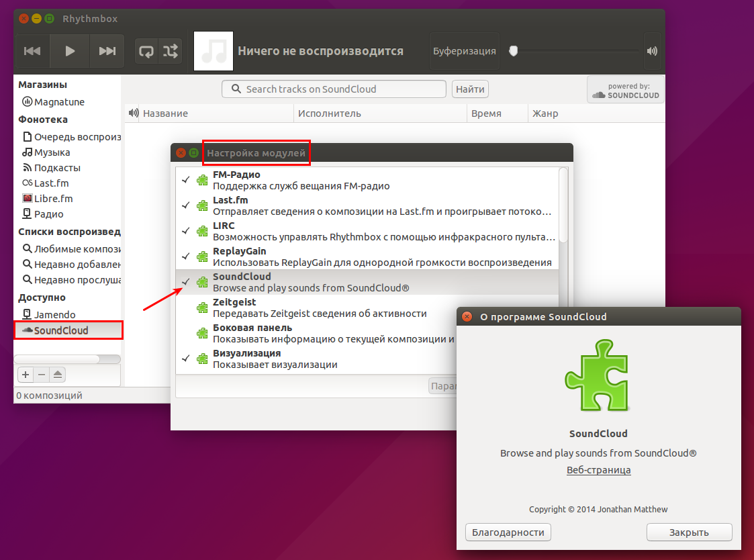Toggle the ReplayGain plugin checkbox
Viewport: 754px width, 560px height.
pyautogui.click(x=185, y=256)
